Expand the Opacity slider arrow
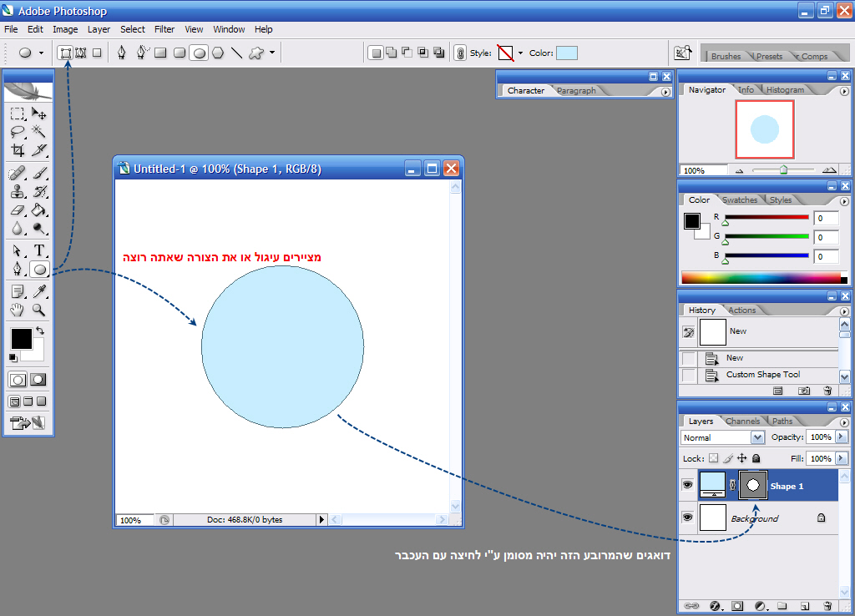The image size is (855, 616). 841,437
